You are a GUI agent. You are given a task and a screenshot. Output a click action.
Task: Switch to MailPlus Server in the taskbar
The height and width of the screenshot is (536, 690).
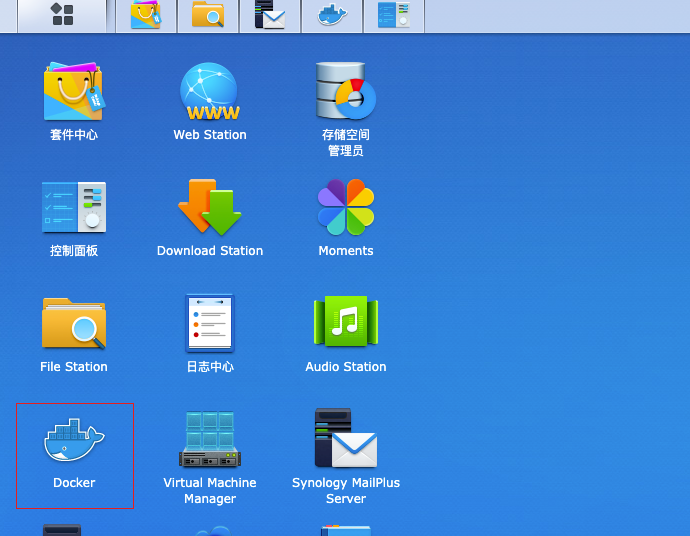(270, 15)
